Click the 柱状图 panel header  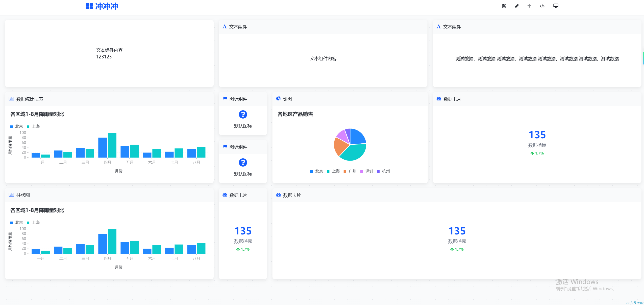pos(23,195)
